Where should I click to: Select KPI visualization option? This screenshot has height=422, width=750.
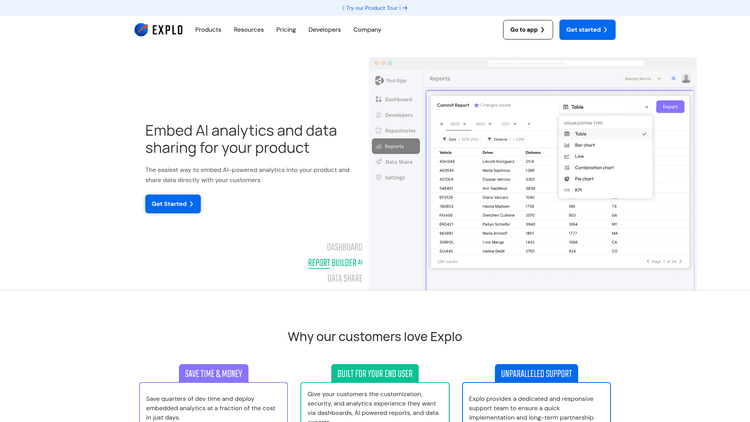[x=606, y=190]
